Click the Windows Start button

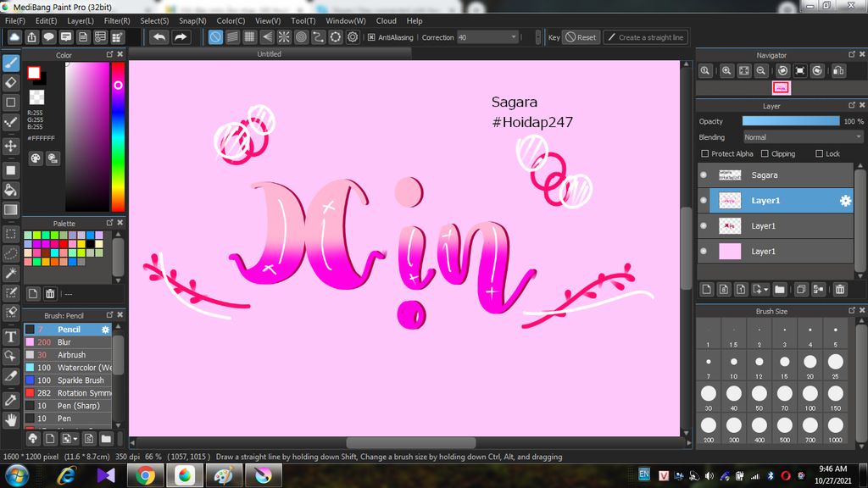tap(16, 475)
